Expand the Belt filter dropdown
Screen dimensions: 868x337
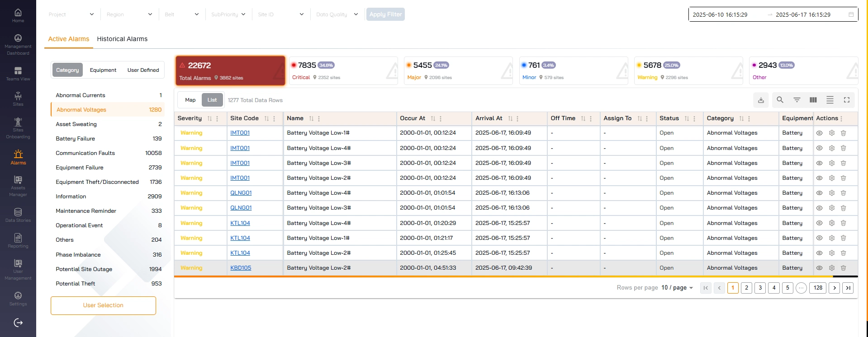point(182,14)
